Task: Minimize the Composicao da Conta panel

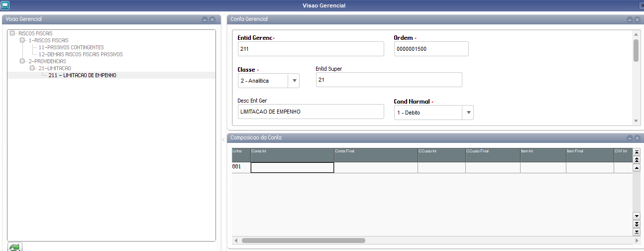Action: (x=630, y=138)
